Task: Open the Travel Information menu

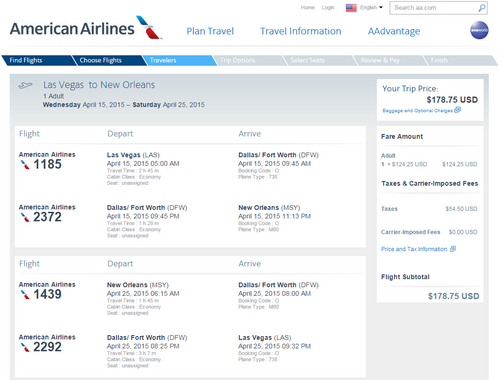Action: (301, 31)
